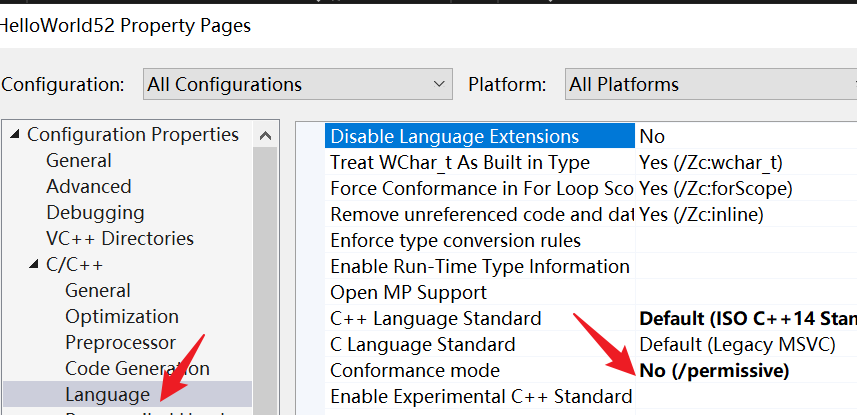857x415 pixels.
Task: Open the Platform dropdown
Action: click(710, 85)
